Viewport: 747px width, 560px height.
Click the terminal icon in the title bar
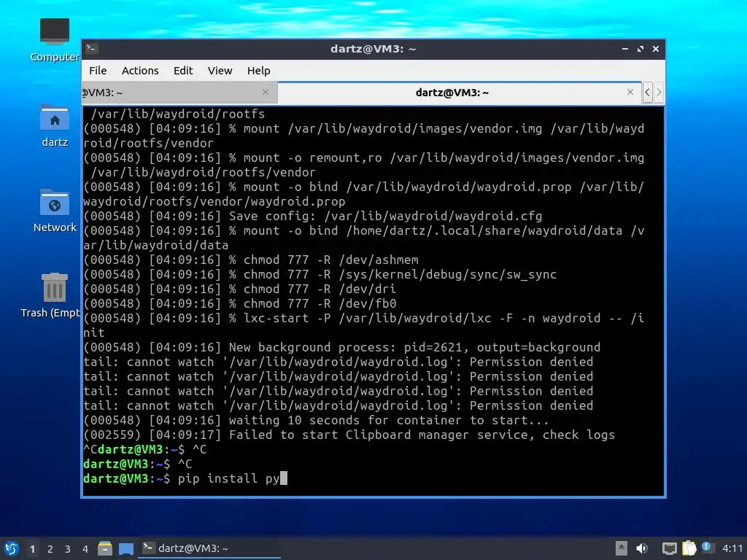click(x=92, y=49)
